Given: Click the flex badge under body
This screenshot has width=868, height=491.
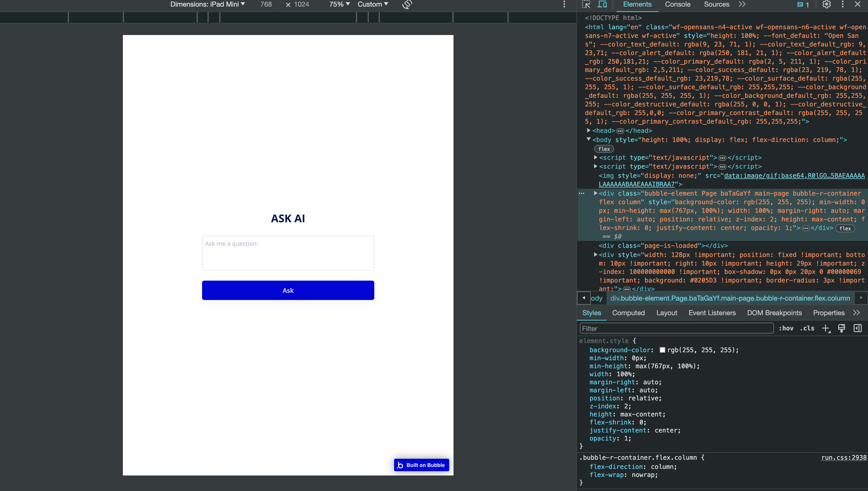Looking at the screenshot, I should click(x=604, y=149).
